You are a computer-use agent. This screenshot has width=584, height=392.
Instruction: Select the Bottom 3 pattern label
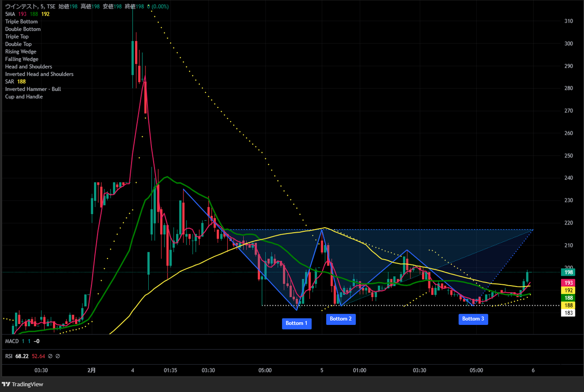point(473,319)
